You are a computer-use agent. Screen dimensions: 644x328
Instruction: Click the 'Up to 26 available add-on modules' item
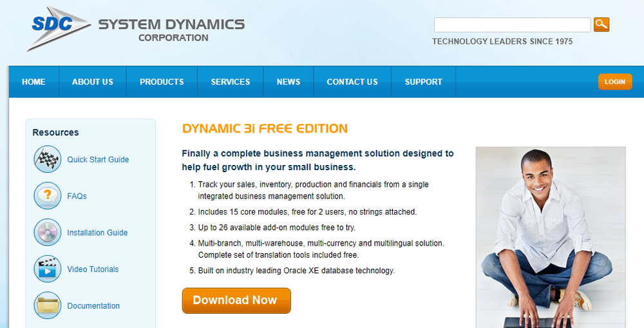click(x=277, y=227)
